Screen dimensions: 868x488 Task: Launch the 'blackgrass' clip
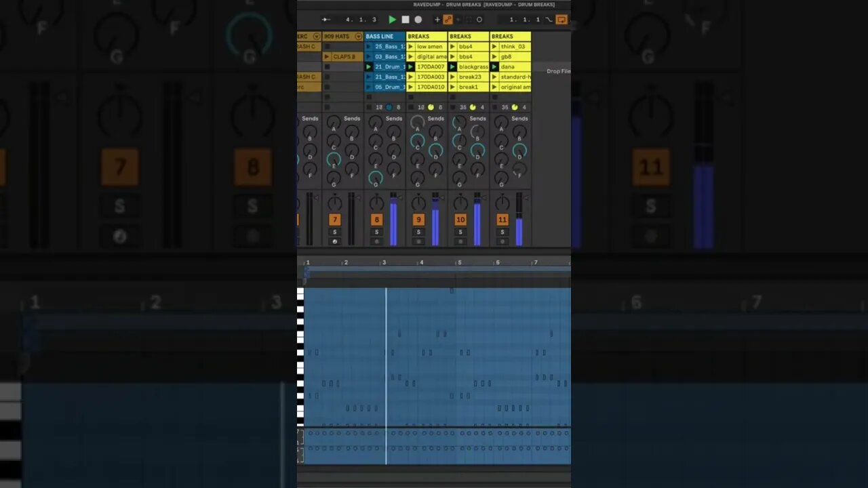click(x=452, y=67)
